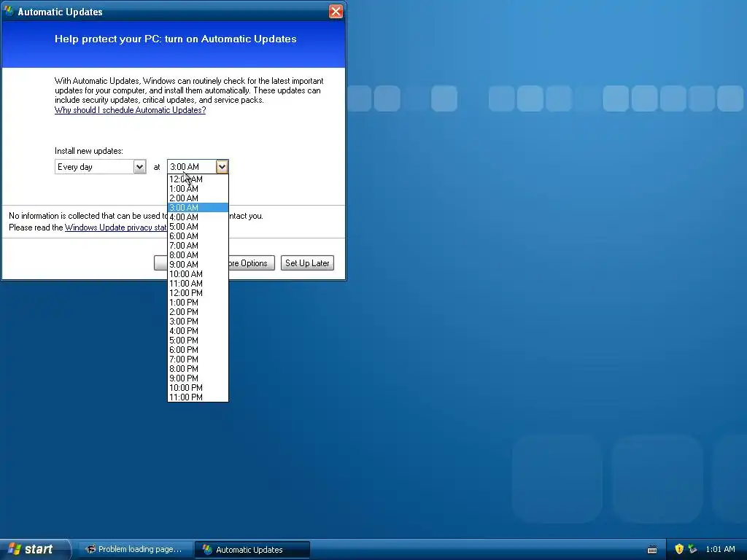Select 1:00 AM from the time list

198,189
